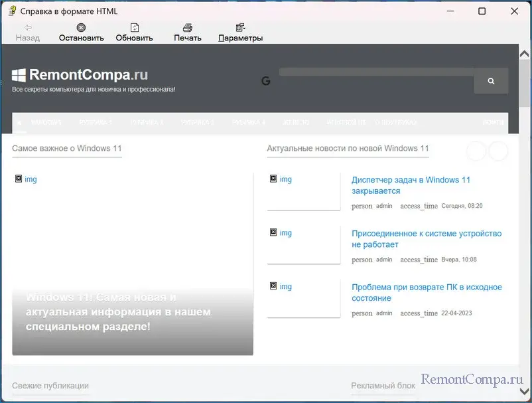This screenshot has height=403, width=532.
Task: Open the article Присоединенное к системе устройство не работает
Action: coord(426,239)
